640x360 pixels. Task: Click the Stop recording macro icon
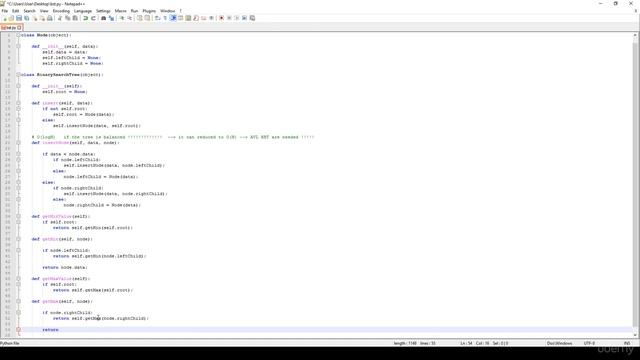pos(229,18)
